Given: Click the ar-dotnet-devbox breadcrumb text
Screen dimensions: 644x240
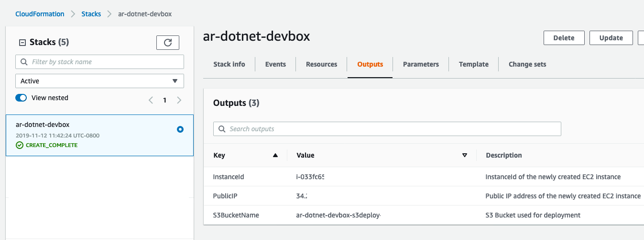Looking at the screenshot, I should pos(145,14).
